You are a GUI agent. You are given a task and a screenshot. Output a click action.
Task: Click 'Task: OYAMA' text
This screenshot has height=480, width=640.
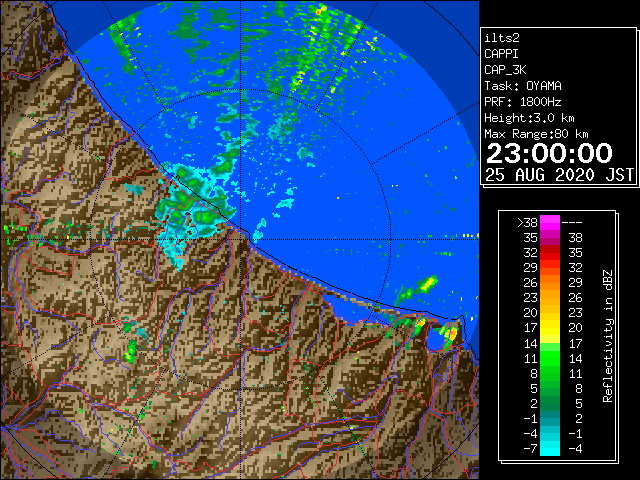tap(523, 86)
